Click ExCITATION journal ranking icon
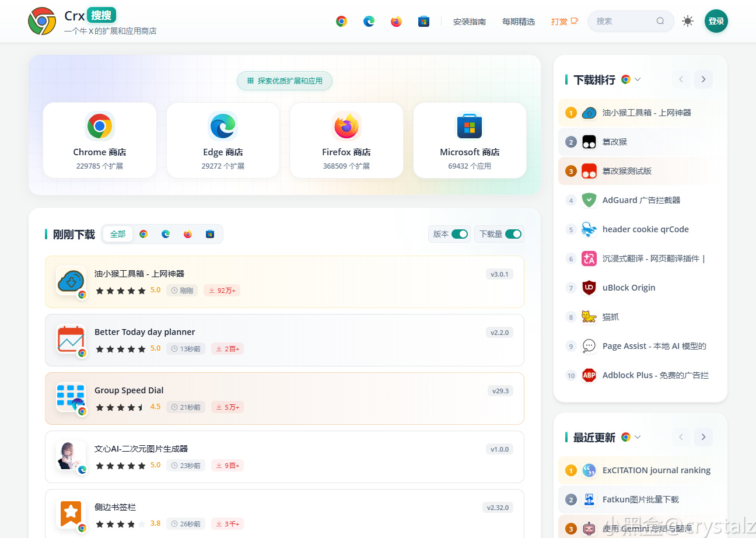 (x=589, y=470)
